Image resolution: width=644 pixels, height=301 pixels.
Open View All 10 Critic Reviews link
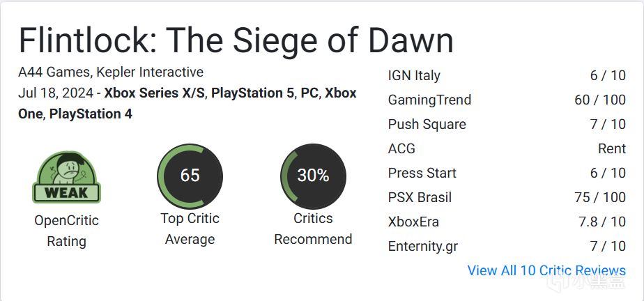point(546,270)
